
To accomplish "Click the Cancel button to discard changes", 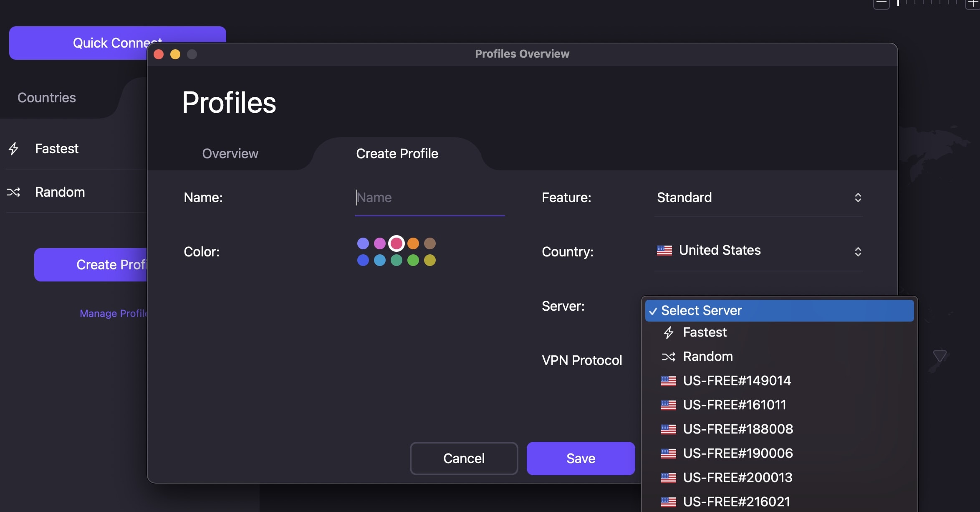I will [463, 459].
